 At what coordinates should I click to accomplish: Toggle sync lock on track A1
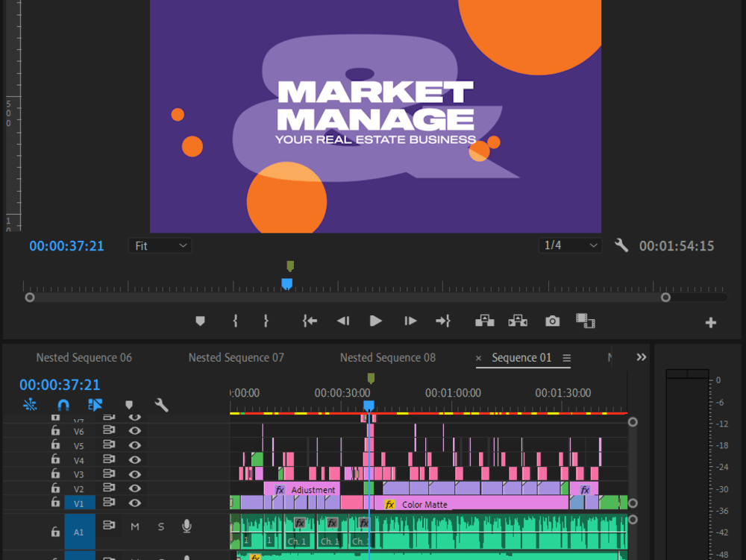pyautogui.click(x=109, y=525)
